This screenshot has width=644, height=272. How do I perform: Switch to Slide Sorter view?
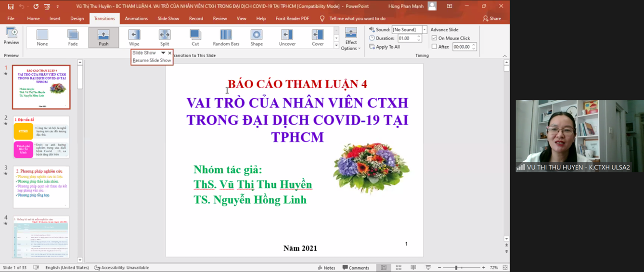coord(399,268)
